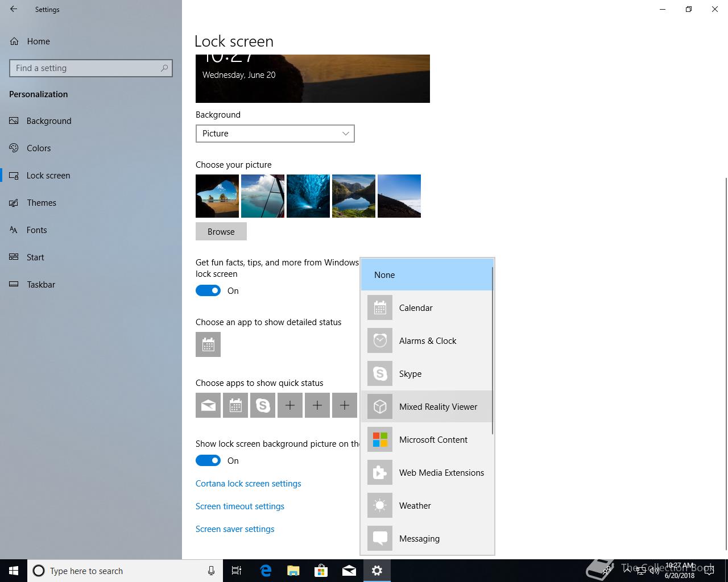Toggle fun facts and tips switch
728x582 pixels.
pyautogui.click(x=208, y=290)
